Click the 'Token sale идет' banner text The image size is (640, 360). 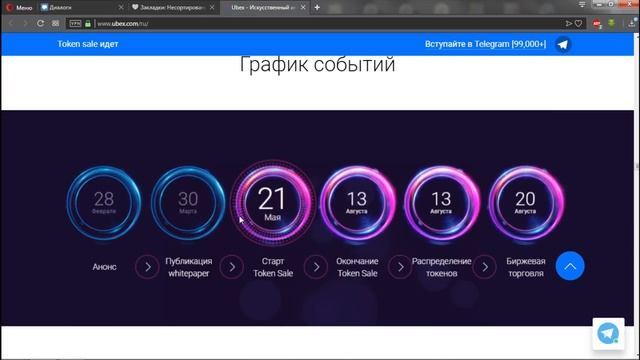click(88, 44)
